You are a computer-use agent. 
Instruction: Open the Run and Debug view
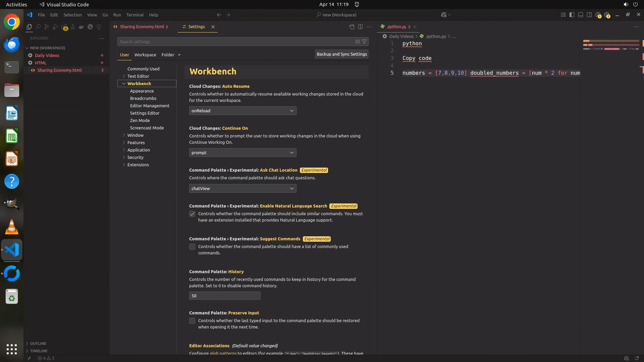[x=55, y=27]
